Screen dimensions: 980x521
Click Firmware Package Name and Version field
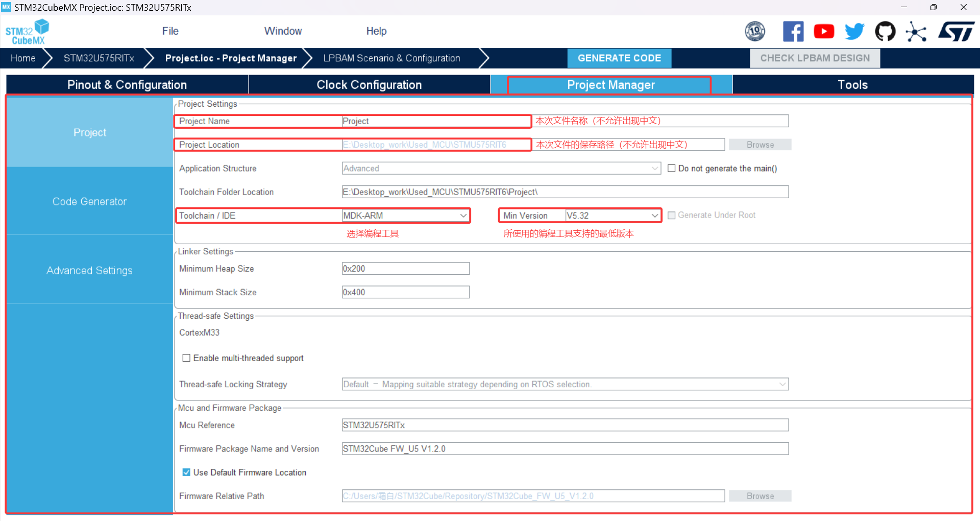point(566,448)
